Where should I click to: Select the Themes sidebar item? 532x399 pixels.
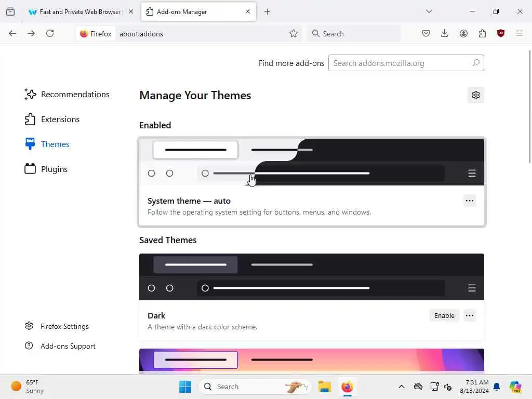tap(47, 144)
